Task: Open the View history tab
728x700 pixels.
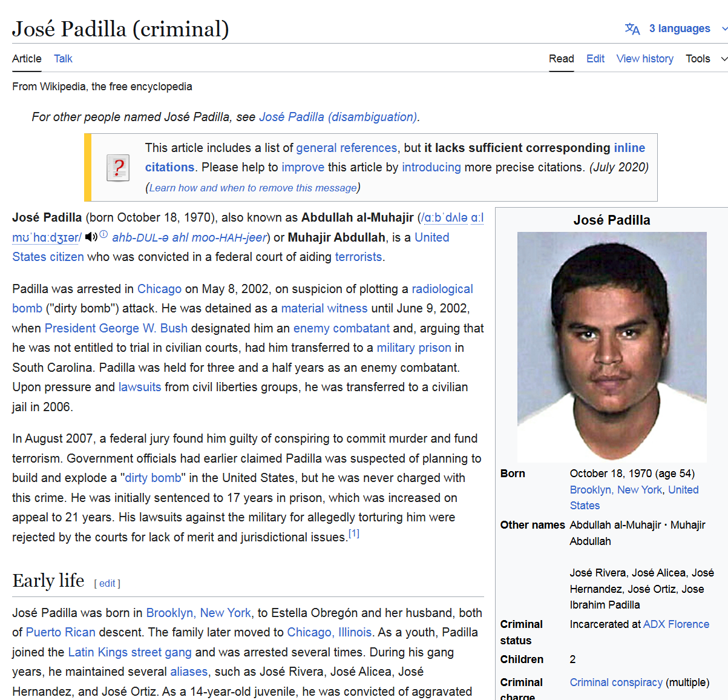Action: [x=644, y=59]
